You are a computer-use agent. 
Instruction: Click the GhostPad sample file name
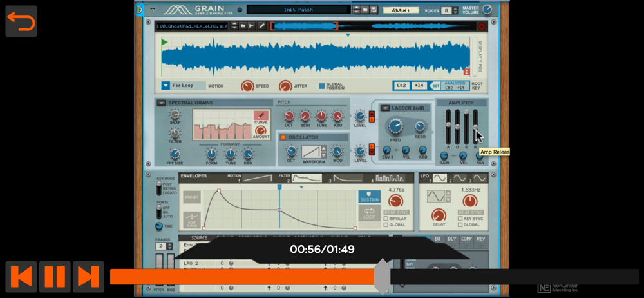click(x=192, y=26)
